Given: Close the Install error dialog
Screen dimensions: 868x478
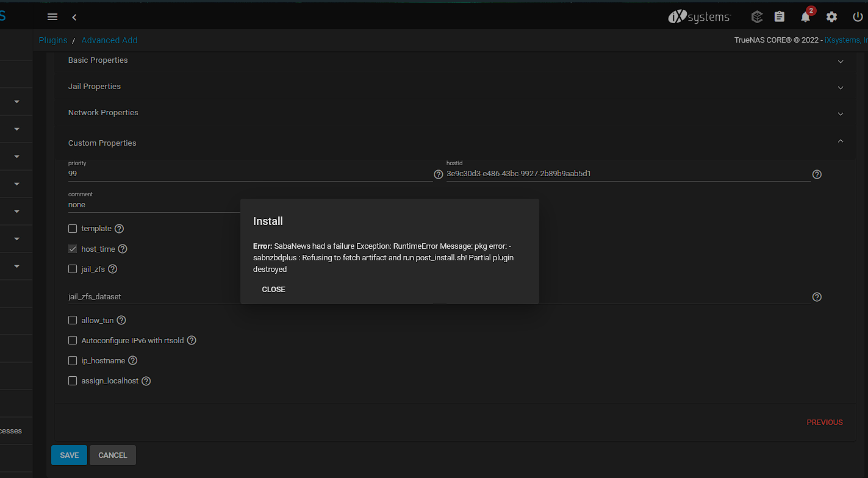Looking at the screenshot, I should [x=273, y=290].
